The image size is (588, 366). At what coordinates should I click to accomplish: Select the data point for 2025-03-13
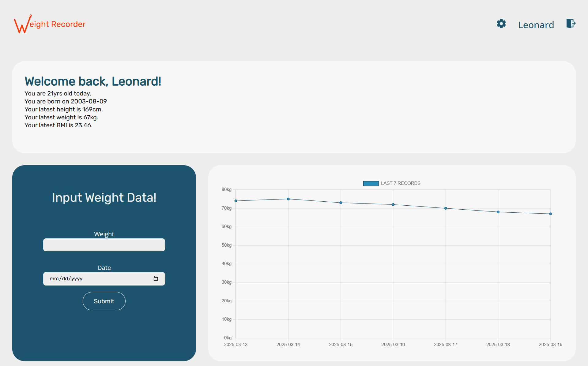coord(236,201)
